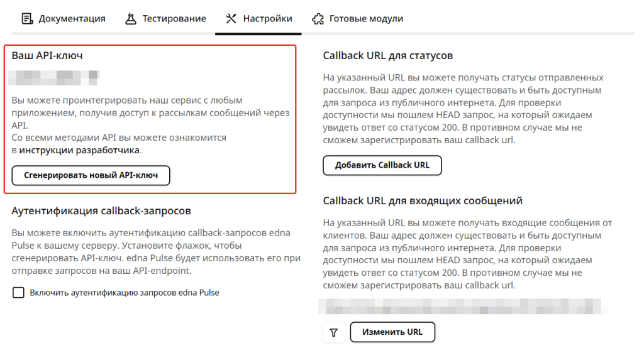The image size is (644, 353).
Task: Click the blurred API key value
Action: pyautogui.click(x=56, y=77)
